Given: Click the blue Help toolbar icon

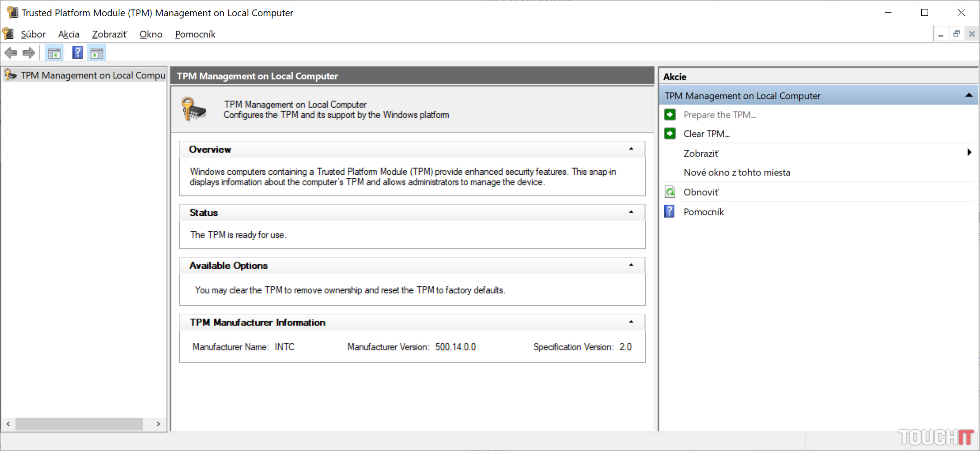Looking at the screenshot, I should (77, 53).
